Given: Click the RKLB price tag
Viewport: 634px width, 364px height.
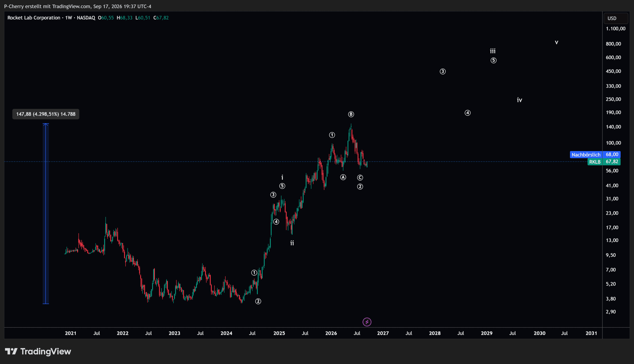Looking at the screenshot, I should point(604,162).
